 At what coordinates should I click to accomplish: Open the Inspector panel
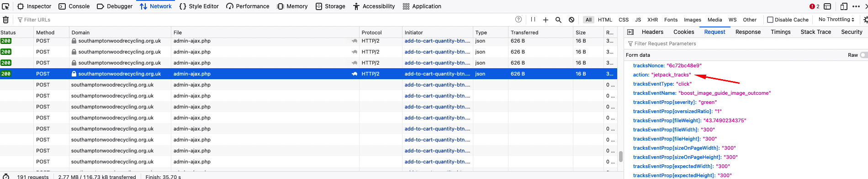tap(34, 6)
